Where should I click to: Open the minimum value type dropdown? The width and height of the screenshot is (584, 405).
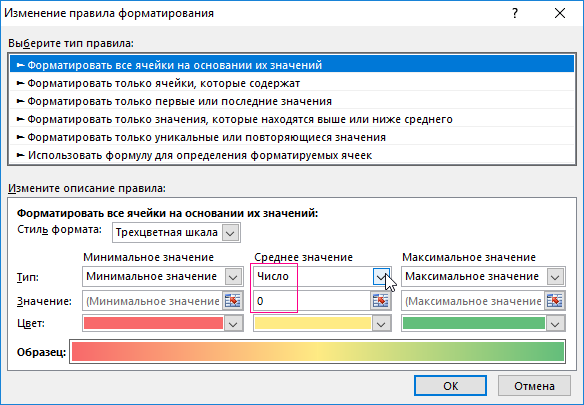coord(233,277)
